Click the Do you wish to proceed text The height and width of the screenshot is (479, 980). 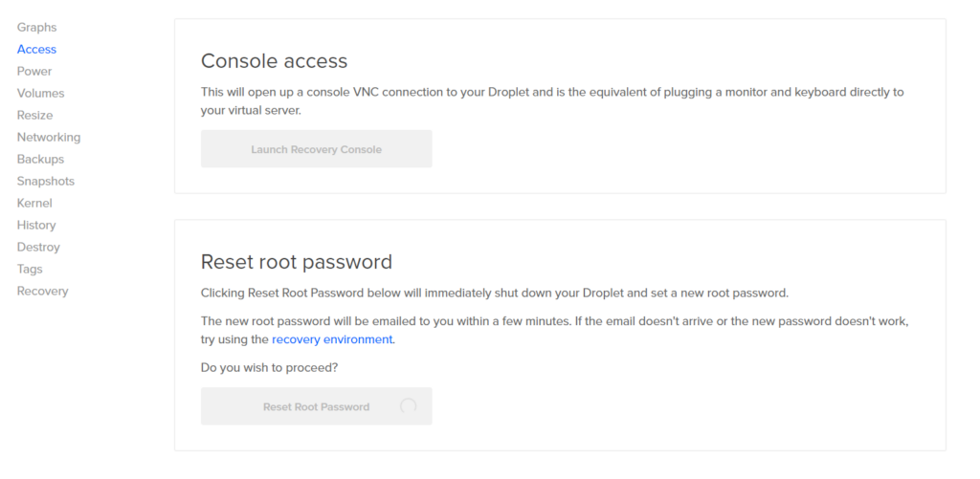coord(269,368)
